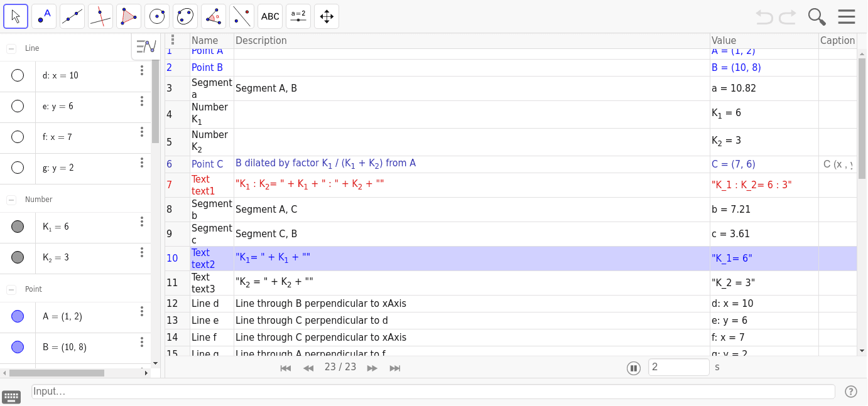Select the Perpendicular Line tool
Screen dimensions: 868x406
[100, 16]
